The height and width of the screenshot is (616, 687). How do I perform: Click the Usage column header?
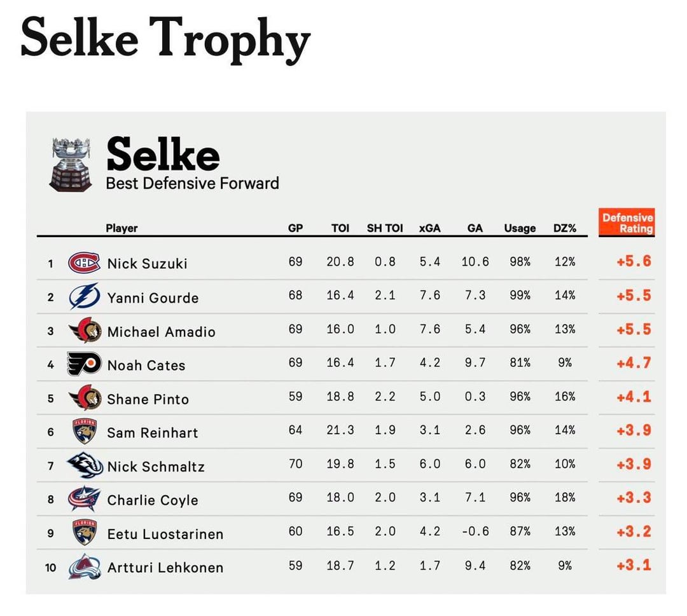[520, 228]
